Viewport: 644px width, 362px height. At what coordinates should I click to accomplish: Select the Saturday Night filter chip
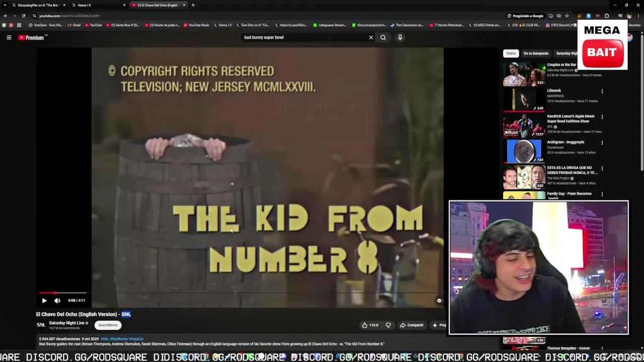567,53
